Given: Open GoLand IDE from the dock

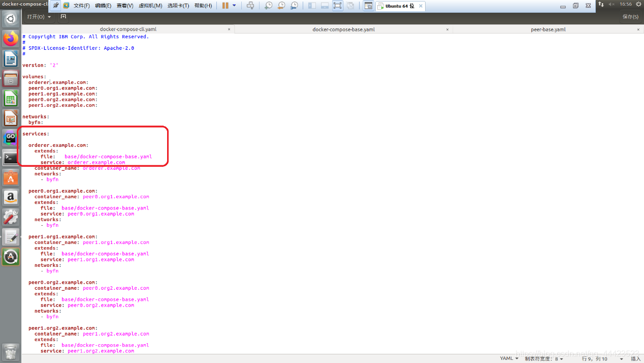Looking at the screenshot, I should click(x=11, y=138).
